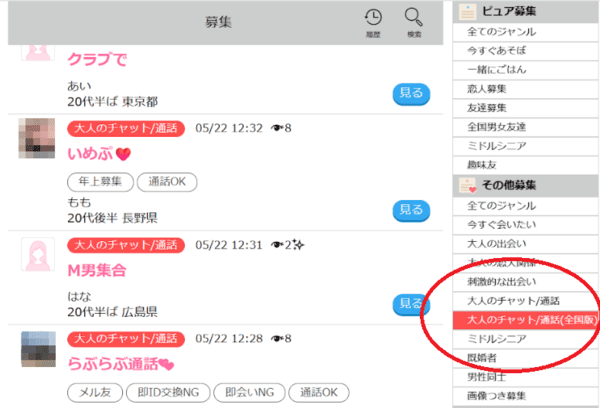Select the 即ID交換NG tag
Viewport: 600px width, 408px height.
click(168, 393)
